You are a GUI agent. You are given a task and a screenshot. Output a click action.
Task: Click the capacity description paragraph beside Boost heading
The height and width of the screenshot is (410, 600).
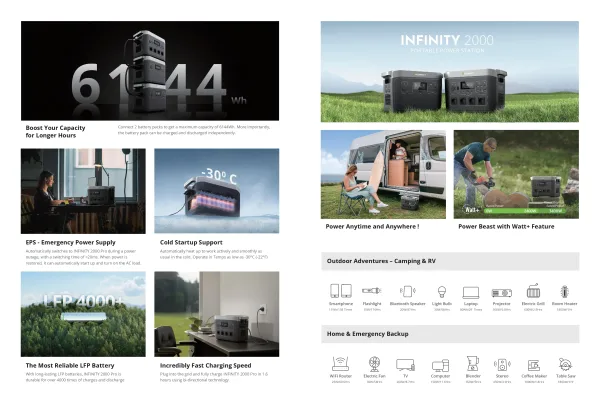point(194,130)
